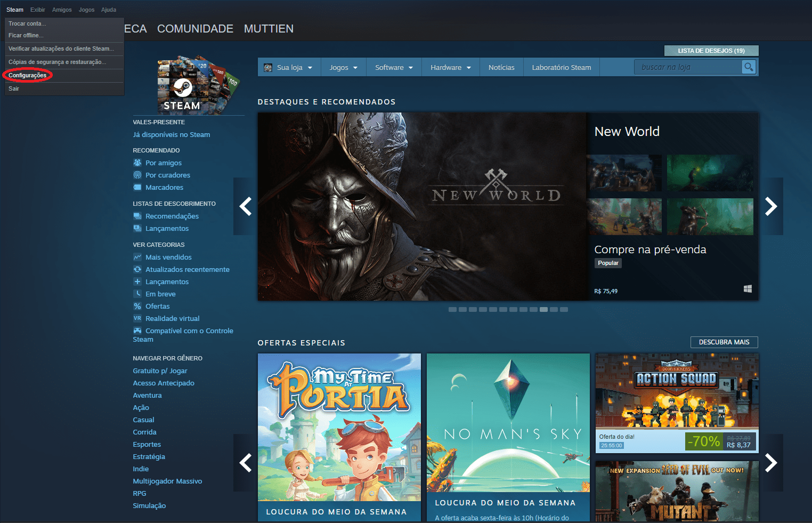Click the Ofertas percent icon
This screenshot has height=523, width=812.
tap(137, 306)
